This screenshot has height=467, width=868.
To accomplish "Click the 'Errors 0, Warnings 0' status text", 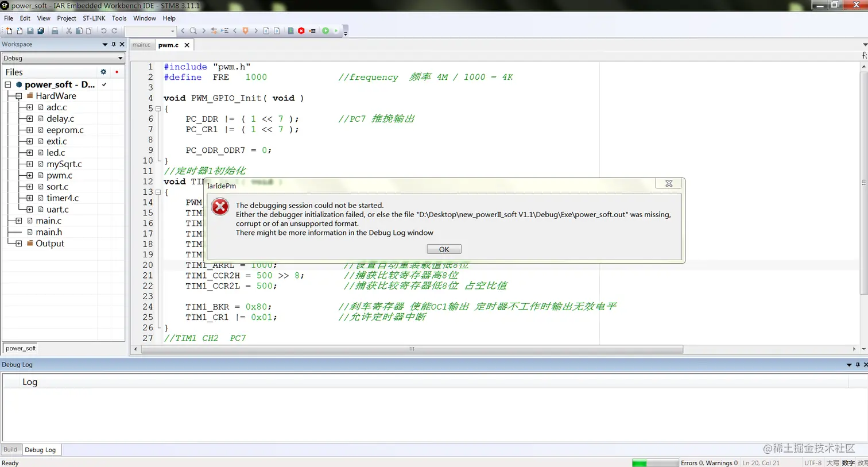I will 709,463.
